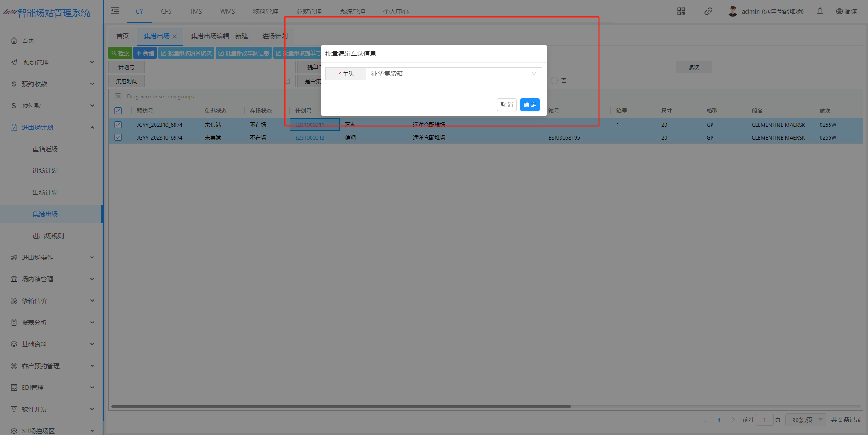The height and width of the screenshot is (435, 868).
Task: Open the 30条/页 page size dropdown
Action: click(806, 420)
